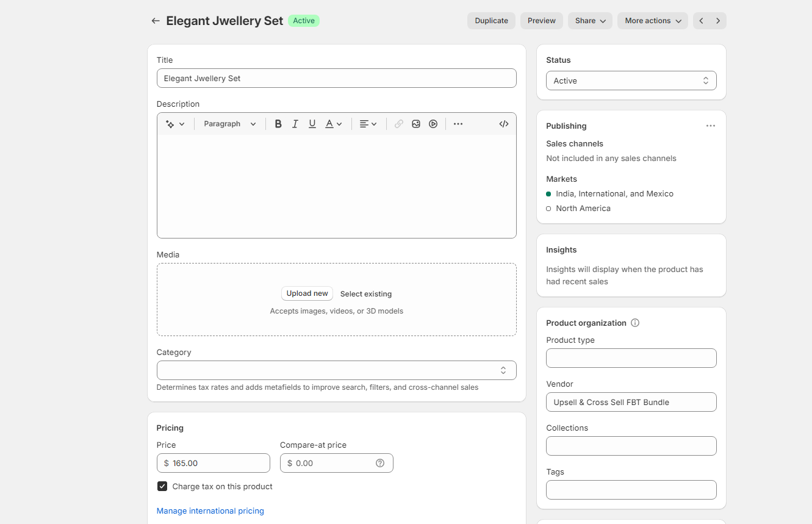The image size is (812, 524).
Task: Click 'North America' market entry
Action: click(x=583, y=208)
